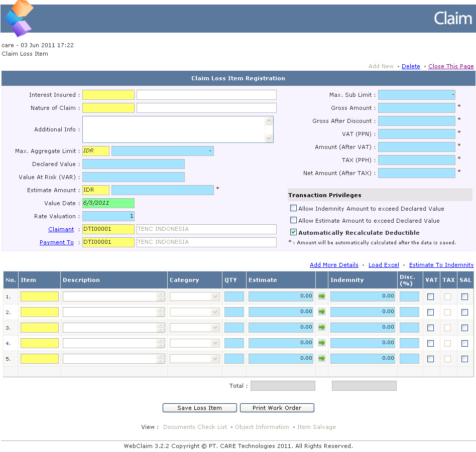Click the Load Excel link

tap(384, 265)
